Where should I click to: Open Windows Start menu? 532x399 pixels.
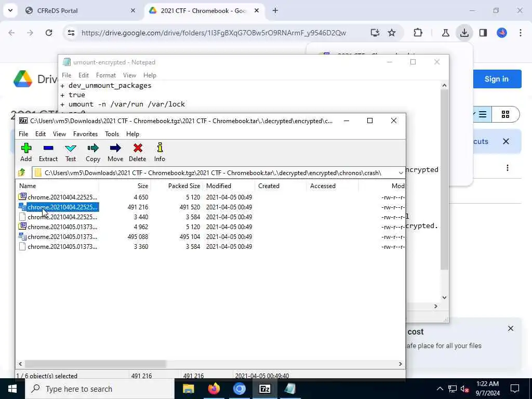[x=12, y=389]
